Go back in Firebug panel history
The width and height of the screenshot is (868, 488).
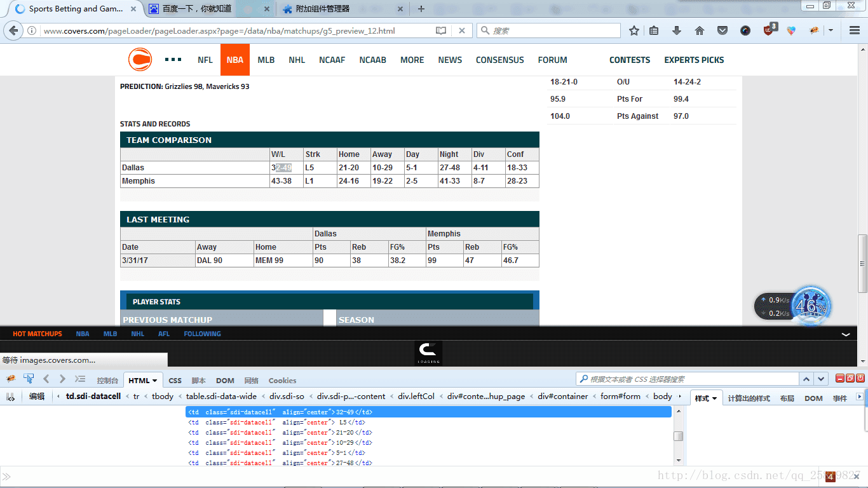tap(46, 379)
